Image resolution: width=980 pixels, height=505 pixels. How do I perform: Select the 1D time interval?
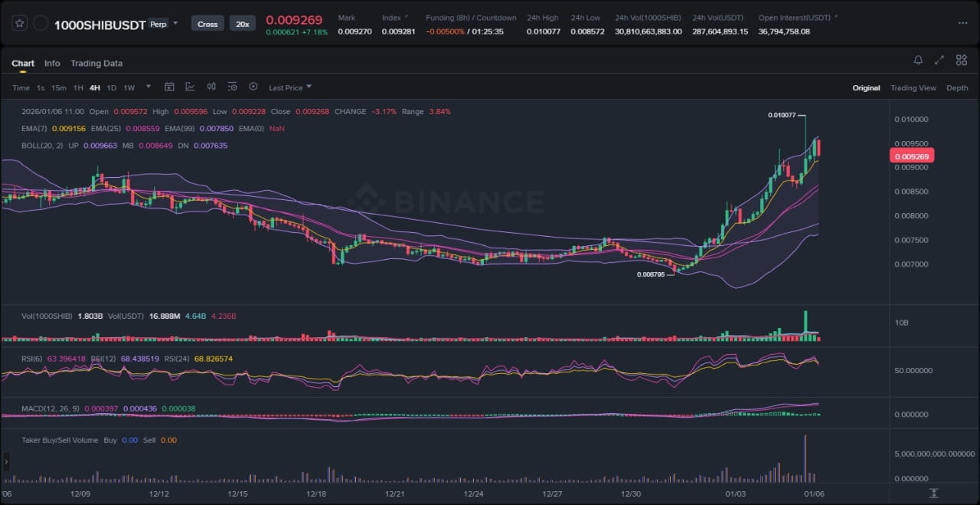(x=112, y=88)
